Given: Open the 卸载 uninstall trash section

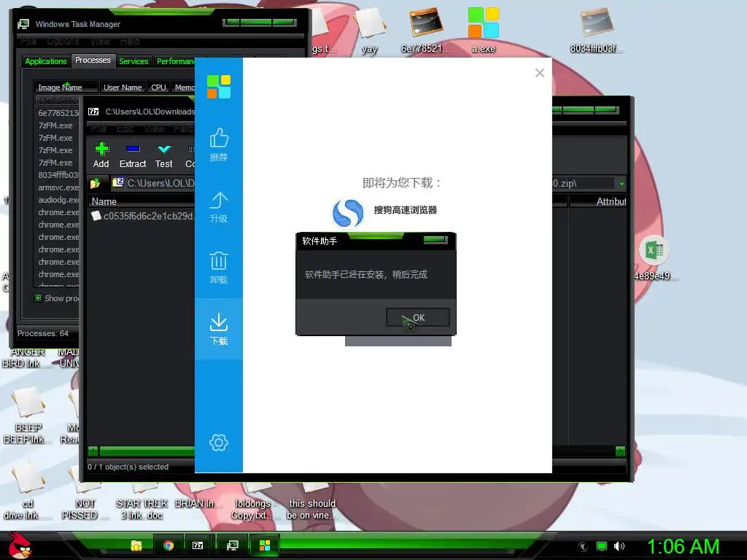Looking at the screenshot, I should 219,268.
